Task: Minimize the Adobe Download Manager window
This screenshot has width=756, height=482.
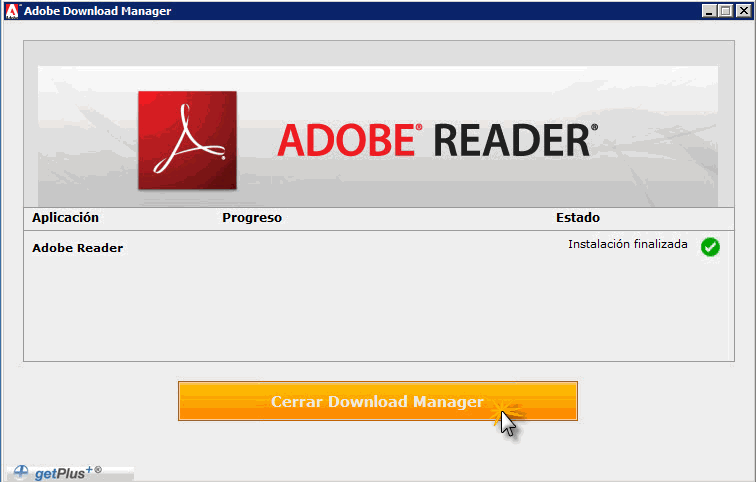Action: [x=709, y=11]
